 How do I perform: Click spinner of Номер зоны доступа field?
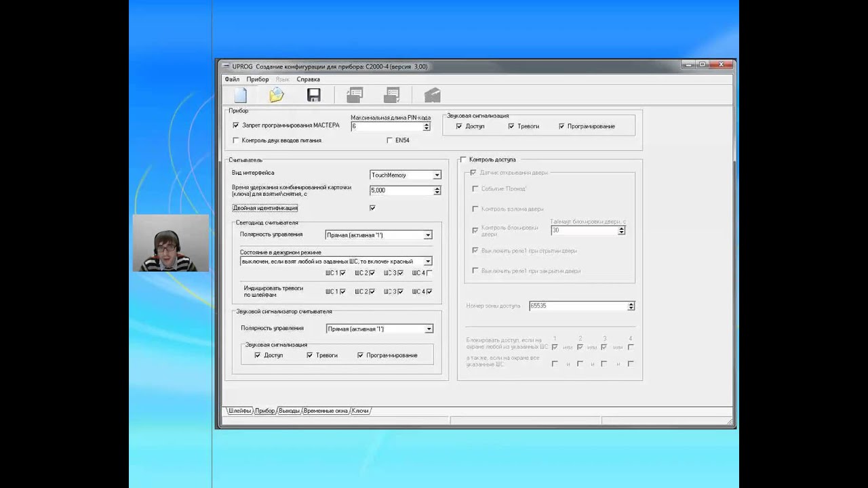click(631, 306)
